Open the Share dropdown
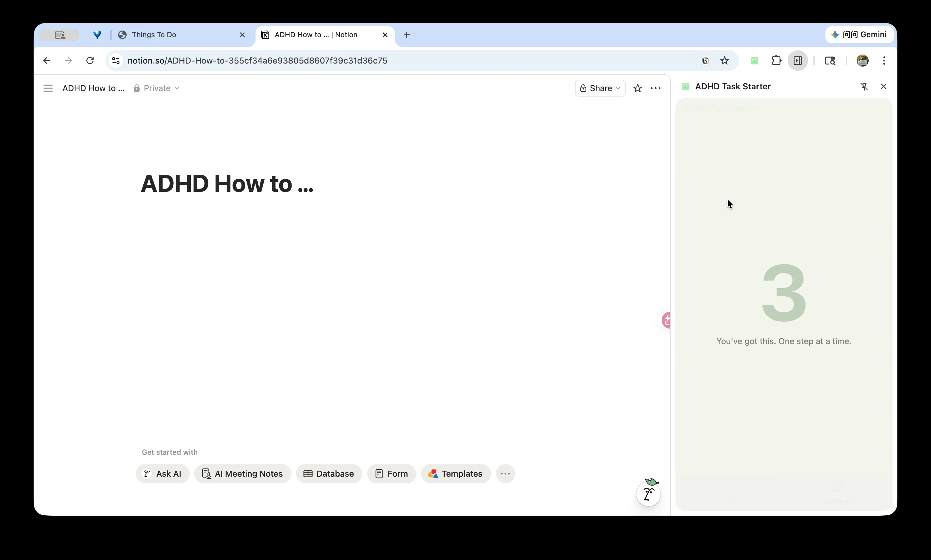 (600, 88)
